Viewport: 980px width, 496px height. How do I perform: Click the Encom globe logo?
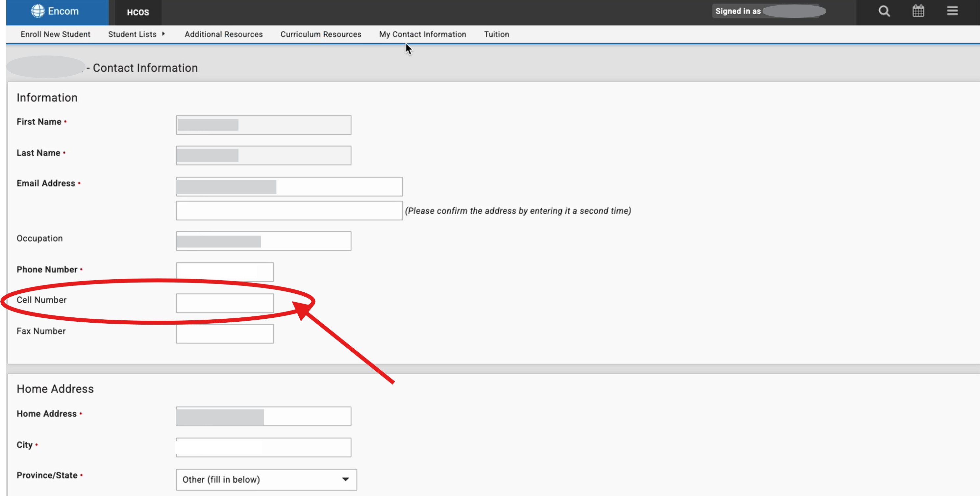click(x=38, y=11)
